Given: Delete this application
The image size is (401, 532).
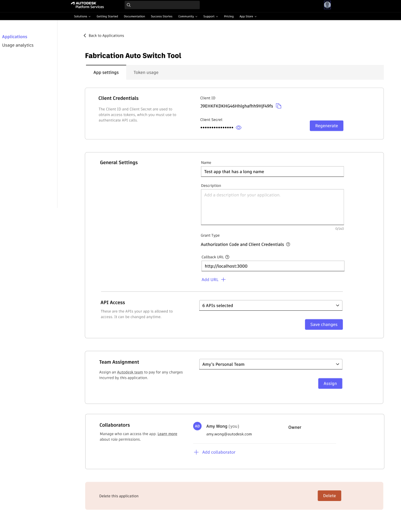Looking at the screenshot, I should point(329,495).
